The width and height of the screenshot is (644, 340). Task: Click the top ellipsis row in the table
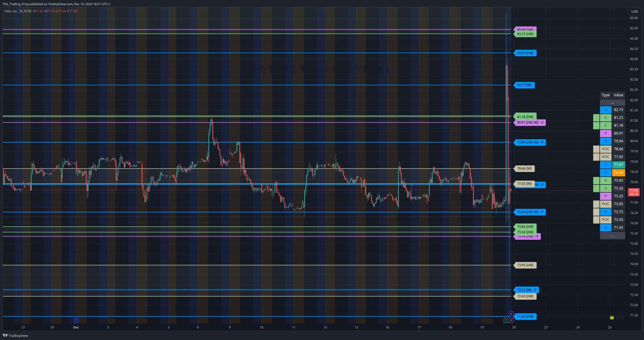[x=613, y=103]
